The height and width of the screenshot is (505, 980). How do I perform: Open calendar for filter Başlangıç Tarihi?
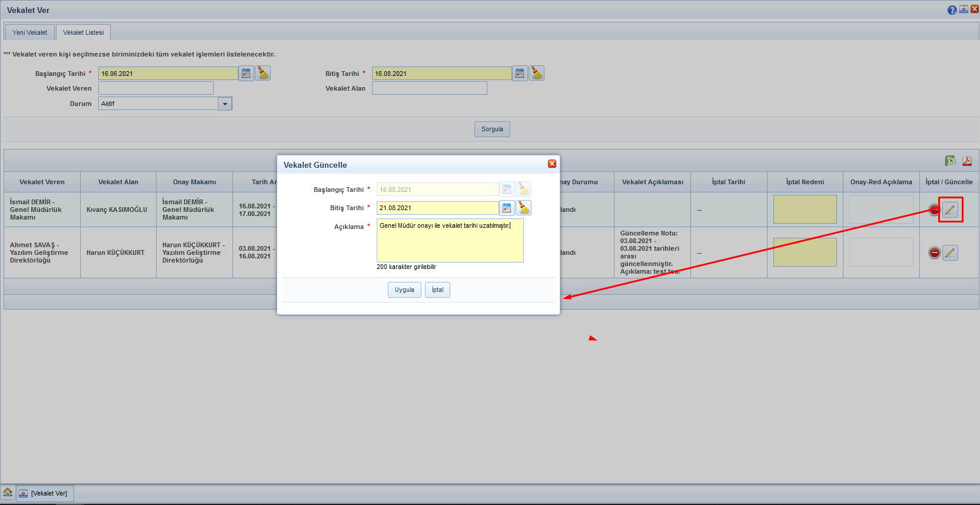[246, 74]
